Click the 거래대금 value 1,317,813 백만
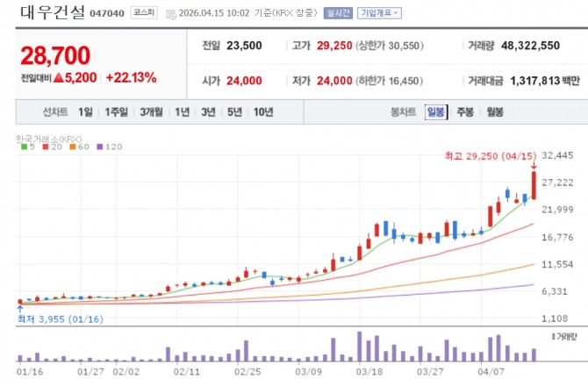The image size is (588, 386). (x=545, y=81)
